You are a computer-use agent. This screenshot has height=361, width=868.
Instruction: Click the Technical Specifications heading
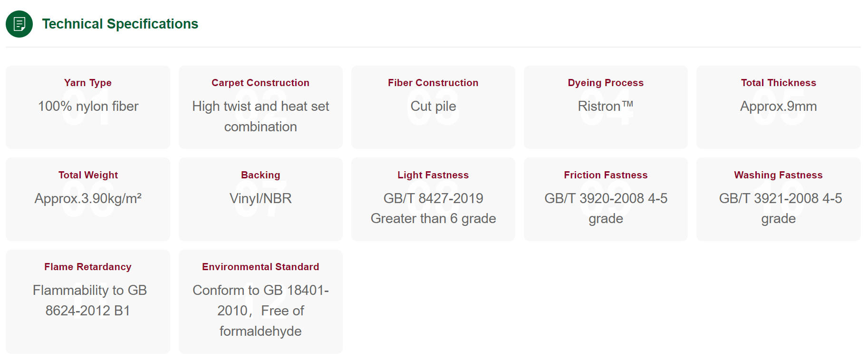[120, 24]
